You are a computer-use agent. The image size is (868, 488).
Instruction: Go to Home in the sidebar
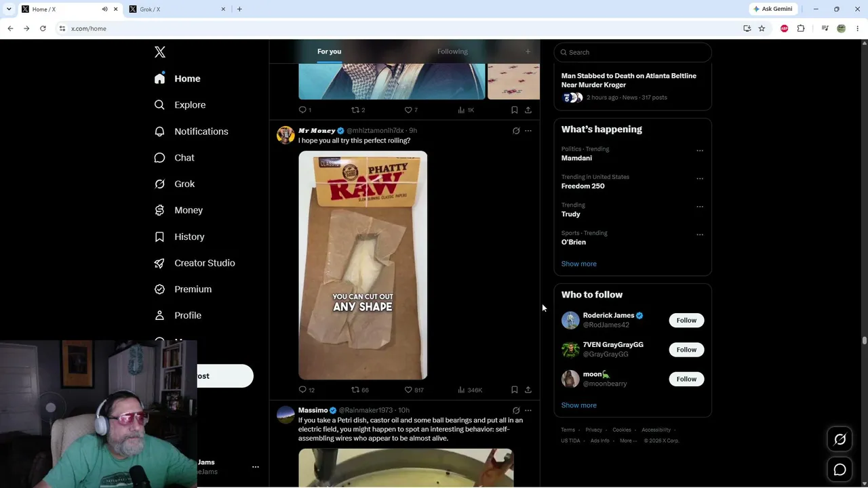click(177, 79)
